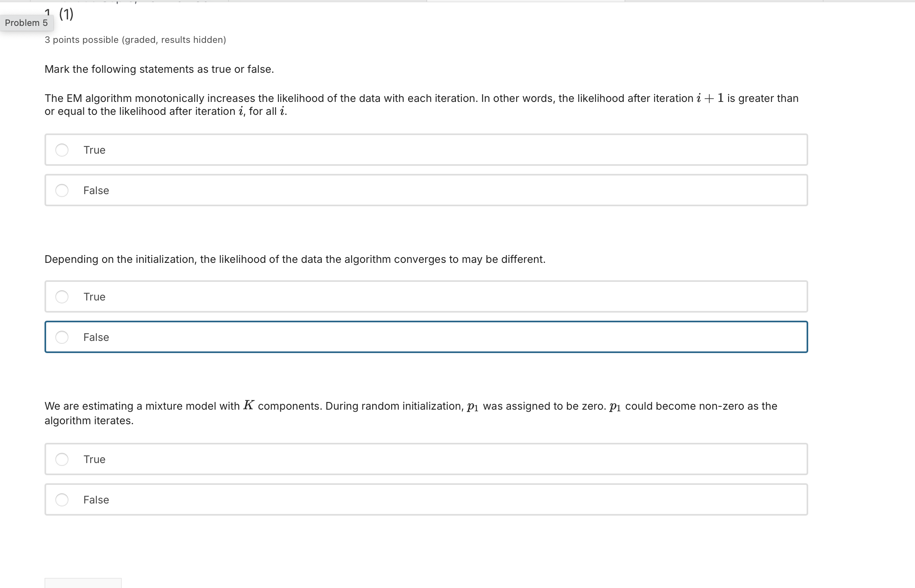Select False for the EM monotonic likelihood statement
This screenshot has width=915, height=588.
click(62, 190)
